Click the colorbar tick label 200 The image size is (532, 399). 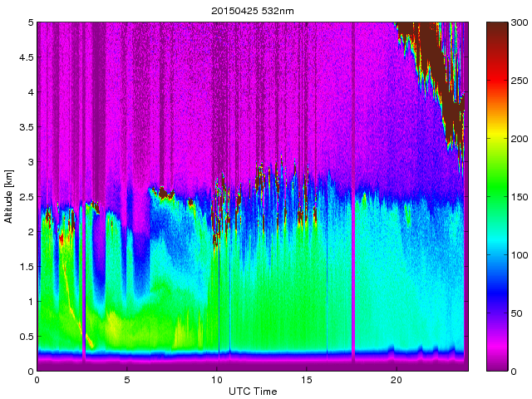coord(520,139)
